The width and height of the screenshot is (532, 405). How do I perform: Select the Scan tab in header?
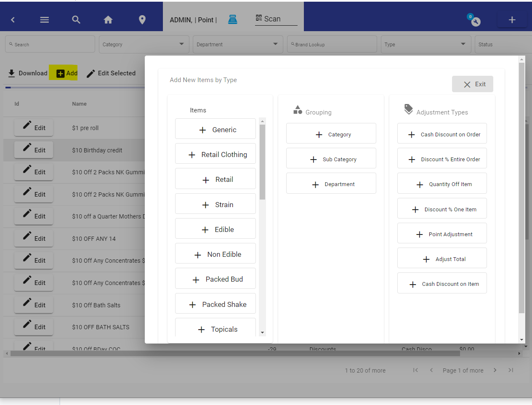coord(268,19)
